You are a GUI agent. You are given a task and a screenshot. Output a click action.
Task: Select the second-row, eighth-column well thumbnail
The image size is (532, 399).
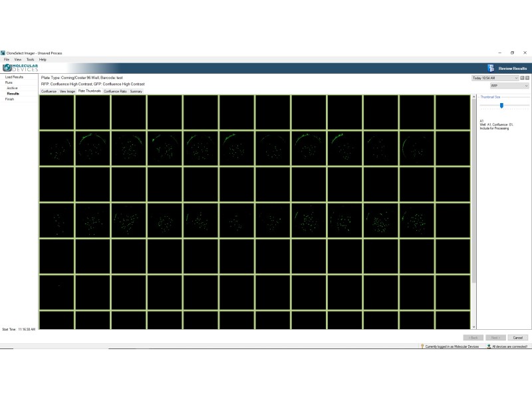pyautogui.click(x=309, y=148)
